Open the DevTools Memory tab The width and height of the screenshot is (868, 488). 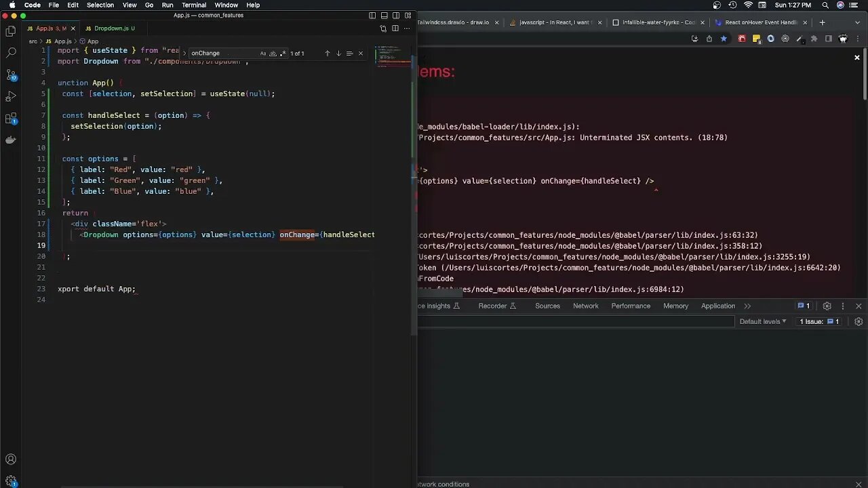(x=675, y=306)
